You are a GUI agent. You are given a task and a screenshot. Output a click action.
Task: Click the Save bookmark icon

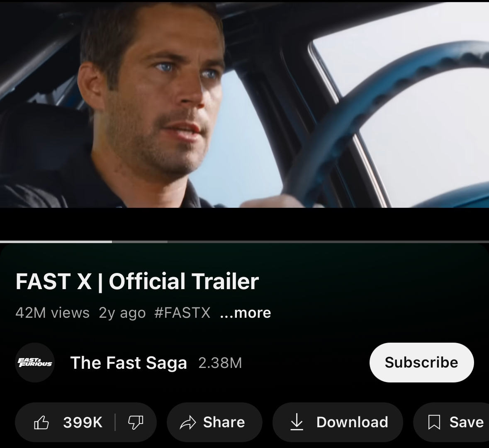pos(434,422)
